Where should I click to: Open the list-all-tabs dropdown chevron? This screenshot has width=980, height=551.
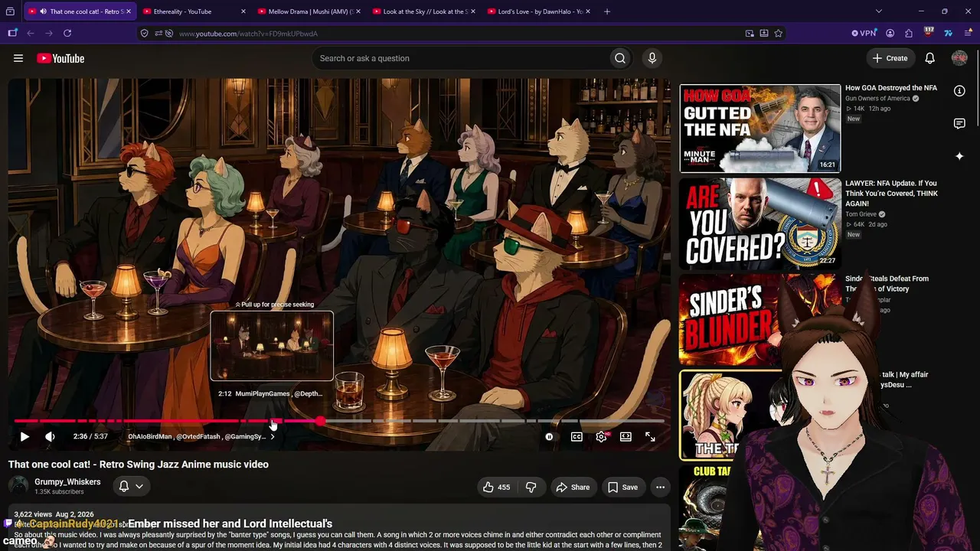click(x=878, y=11)
